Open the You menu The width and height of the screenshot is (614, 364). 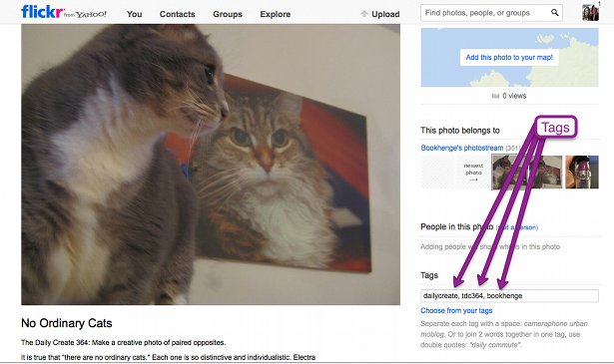pyautogui.click(x=135, y=14)
